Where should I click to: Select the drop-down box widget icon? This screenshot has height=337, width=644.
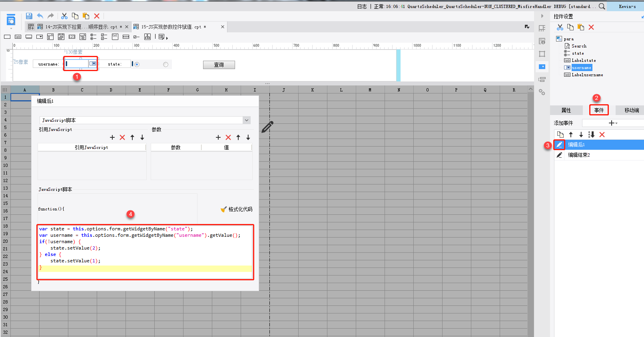40,37
